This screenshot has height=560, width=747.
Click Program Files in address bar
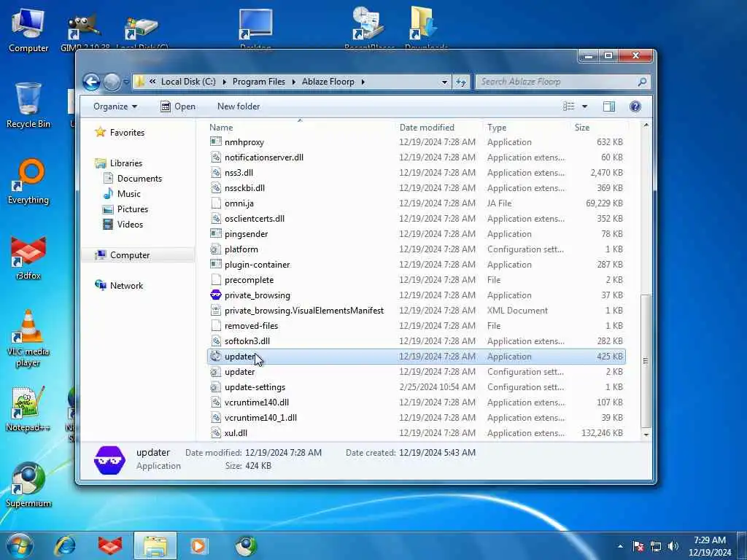coord(259,82)
